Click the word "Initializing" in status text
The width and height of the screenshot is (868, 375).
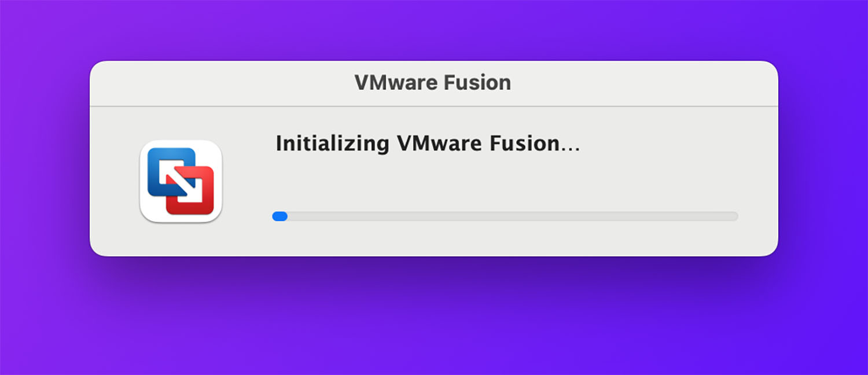pos(332,143)
